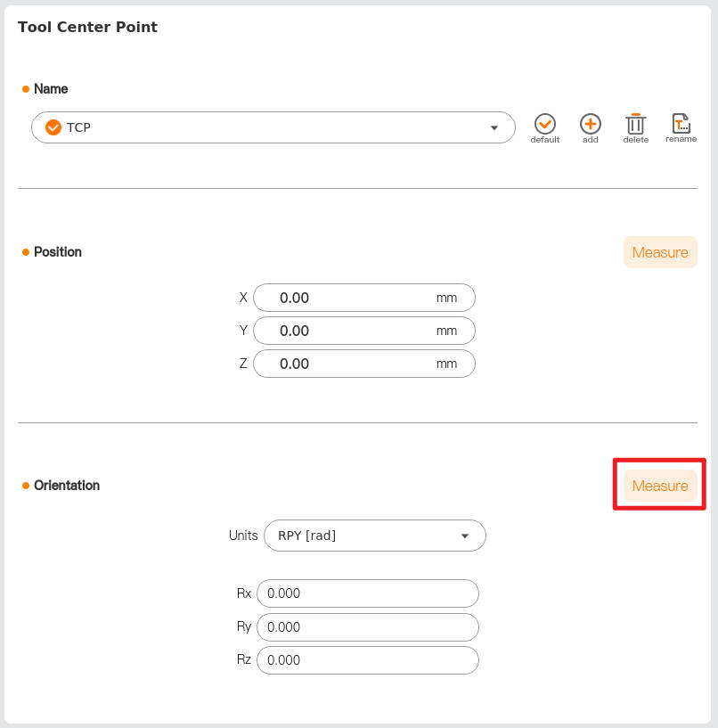Expand the orientation Units dropdown arrow
Viewport: 718px width, 728px height.
click(464, 536)
